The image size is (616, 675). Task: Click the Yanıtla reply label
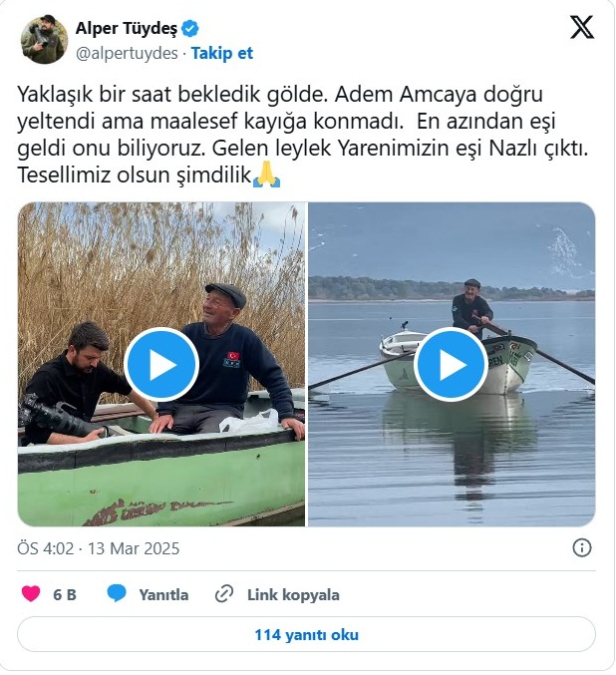163,595
